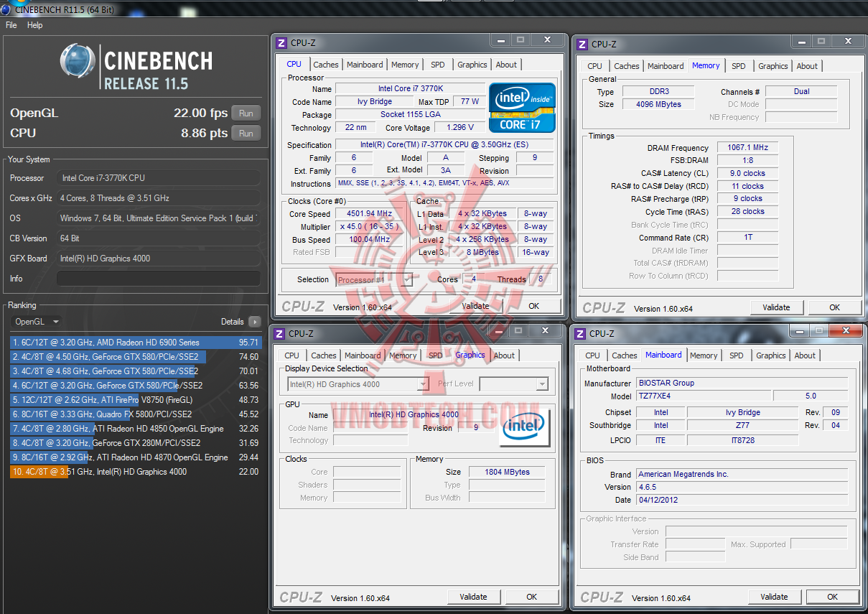Select ranking row ATI FirePro V8750 (FireGL)
Screen dimensions: 868x614
pyautogui.click(x=136, y=400)
